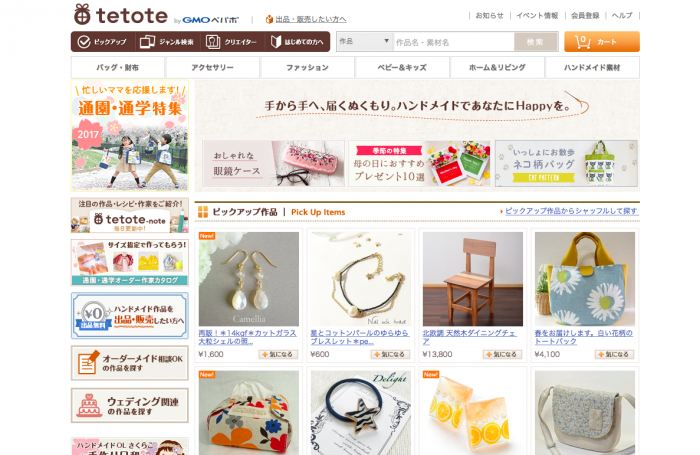Click the 検索 search button
The width and height of the screenshot is (700, 455).
pyautogui.click(x=535, y=42)
